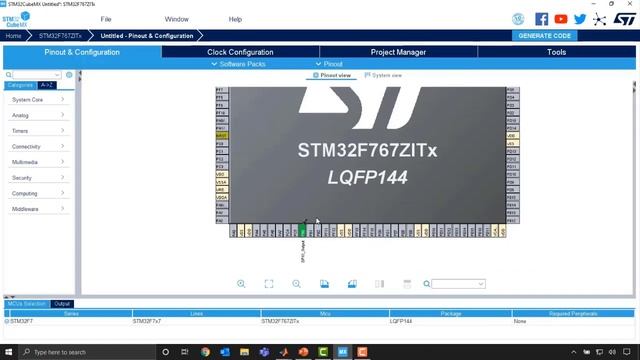
Task: Click the ST logo in the top-right corner
Action: click(x=624, y=19)
